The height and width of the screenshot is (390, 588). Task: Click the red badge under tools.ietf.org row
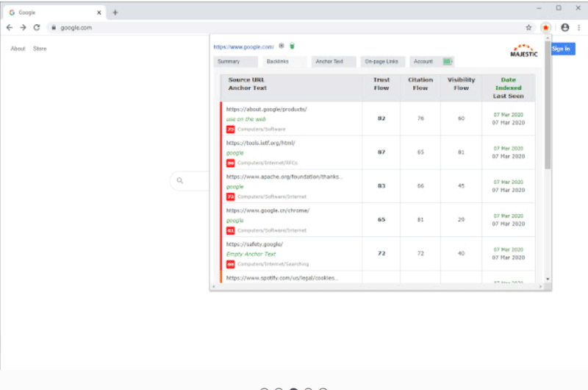(x=230, y=163)
